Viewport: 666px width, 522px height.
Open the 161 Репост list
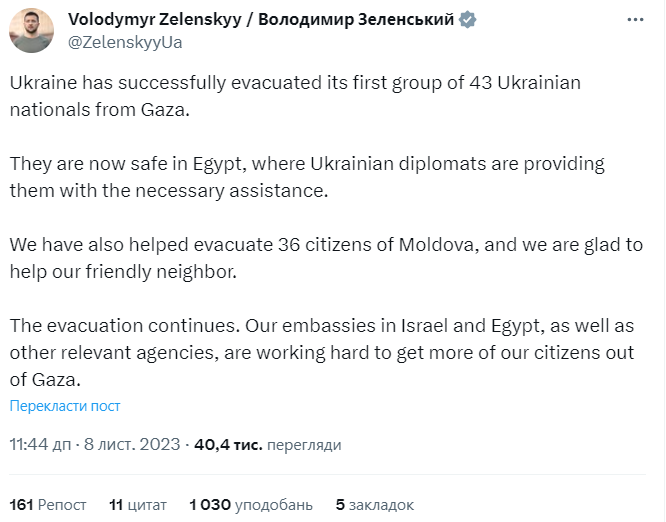(x=47, y=505)
